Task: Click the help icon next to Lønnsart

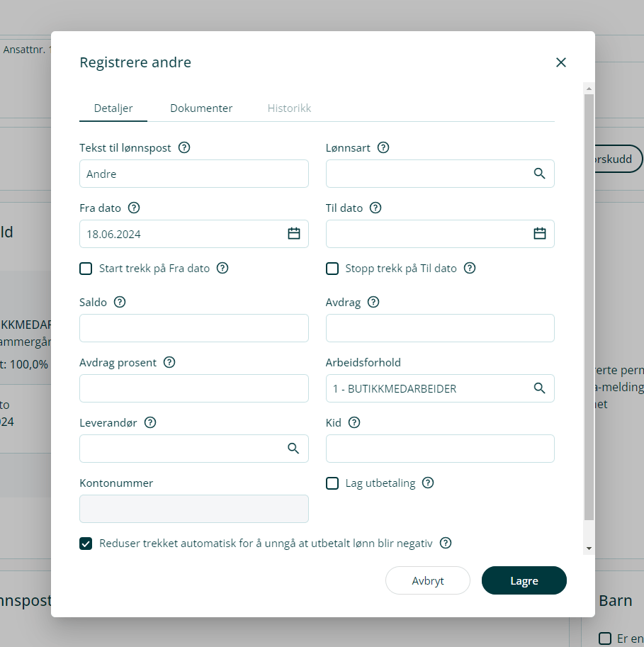Action: pyautogui.click(x=383, y=148)
